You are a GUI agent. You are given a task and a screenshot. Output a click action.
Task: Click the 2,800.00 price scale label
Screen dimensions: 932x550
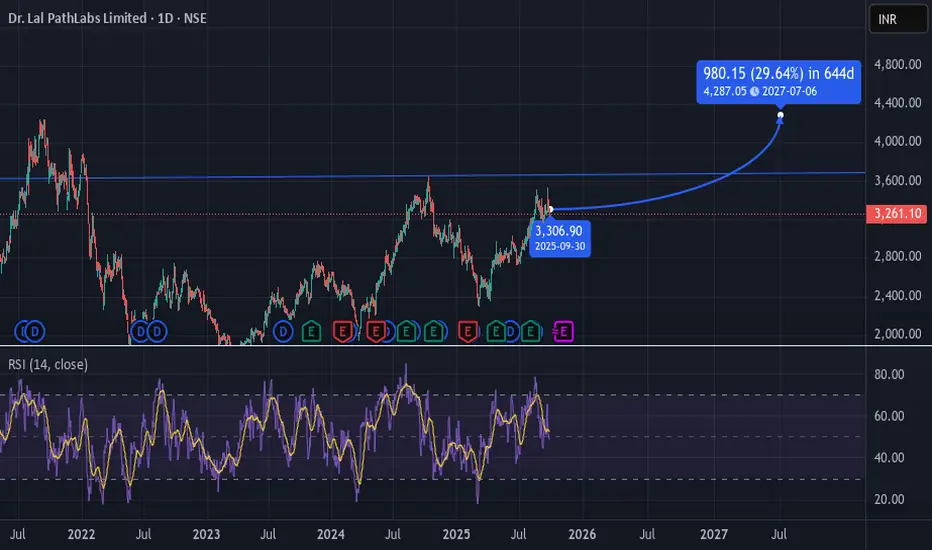898,256
